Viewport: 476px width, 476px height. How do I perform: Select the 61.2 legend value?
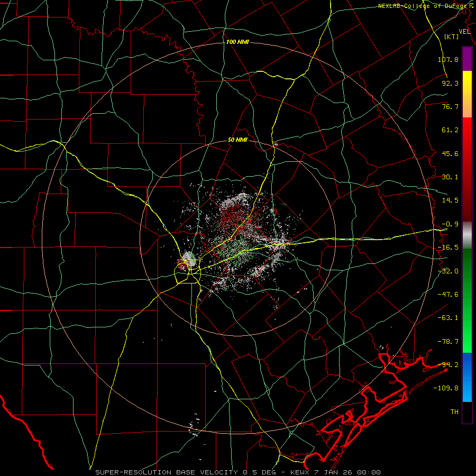(450, 130)
